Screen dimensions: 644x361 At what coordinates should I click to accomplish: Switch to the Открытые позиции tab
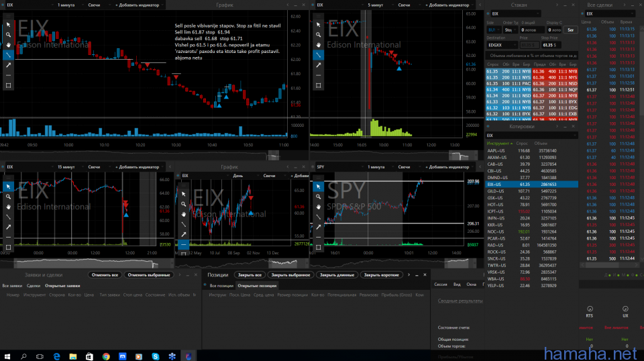[x=257, y=285]
